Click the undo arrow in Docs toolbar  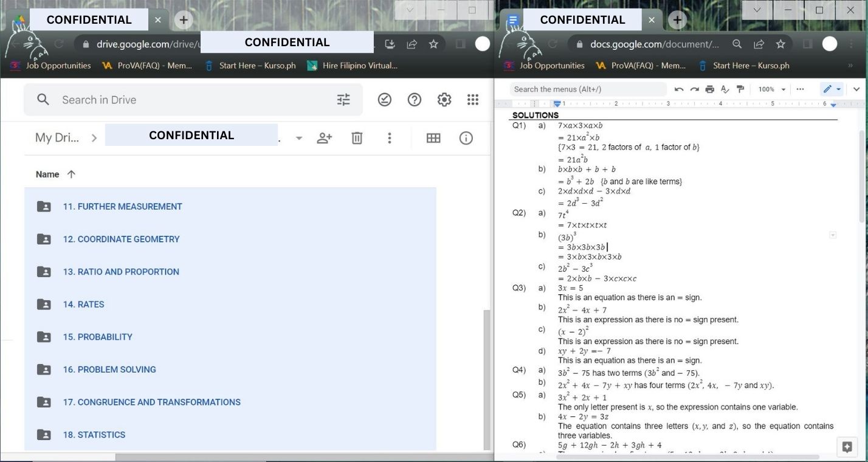(679, 89)
